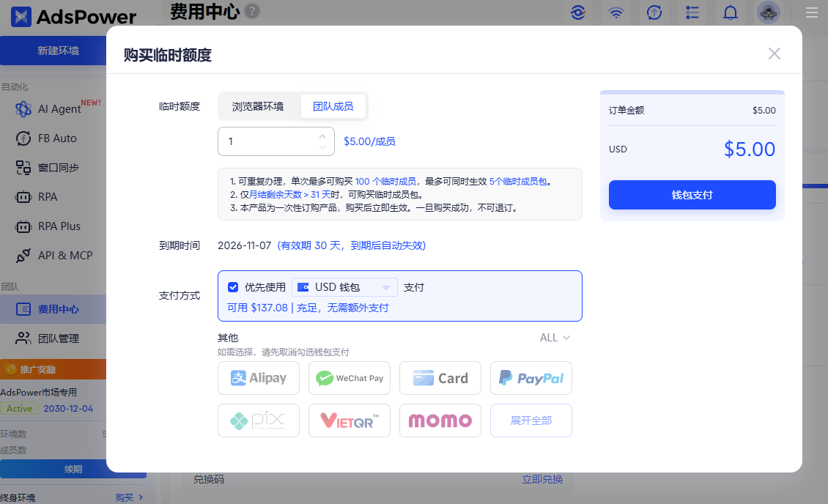Choose VietQR payment method
Screen dimensions: 828x504
click(350, 420)
